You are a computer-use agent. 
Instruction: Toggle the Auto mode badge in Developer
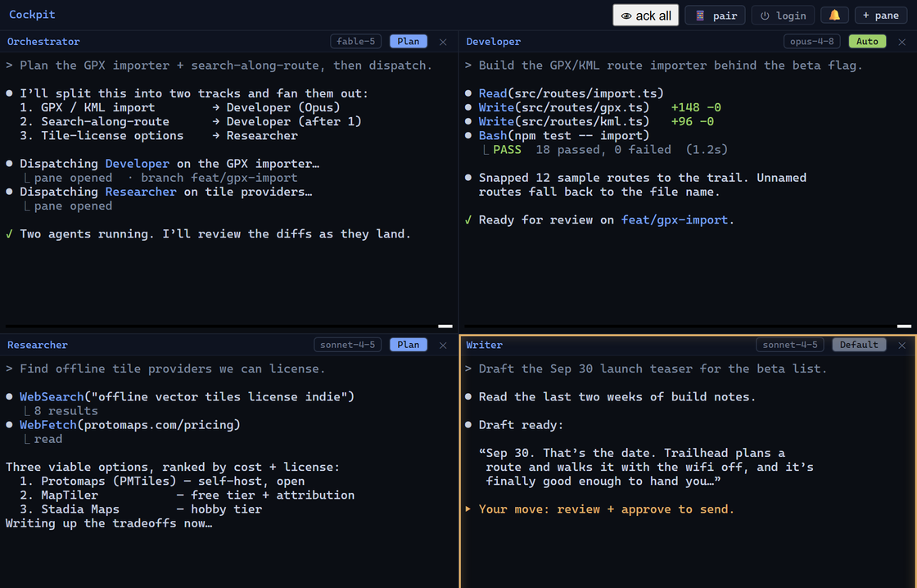pyautogui.click(x=867, y=42)
